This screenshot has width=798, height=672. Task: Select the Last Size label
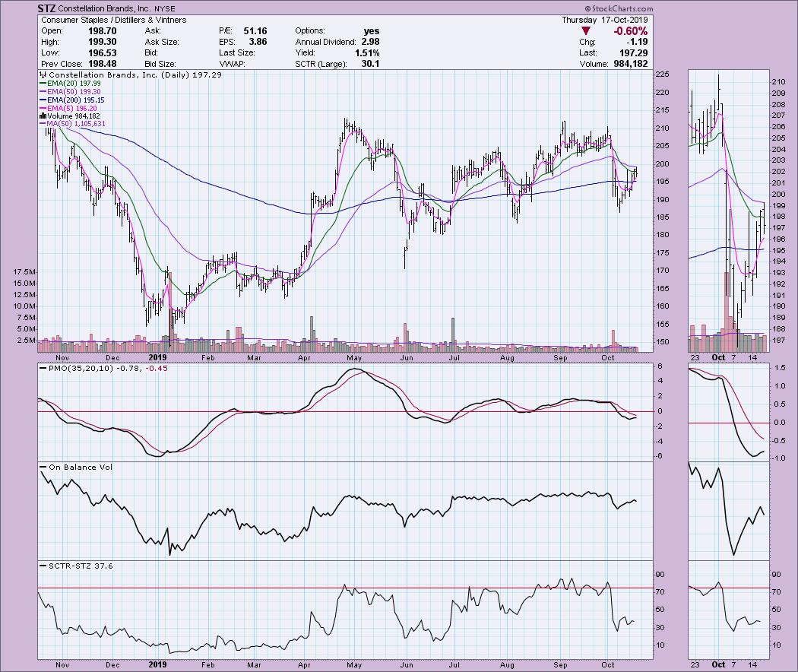point(236,53)
